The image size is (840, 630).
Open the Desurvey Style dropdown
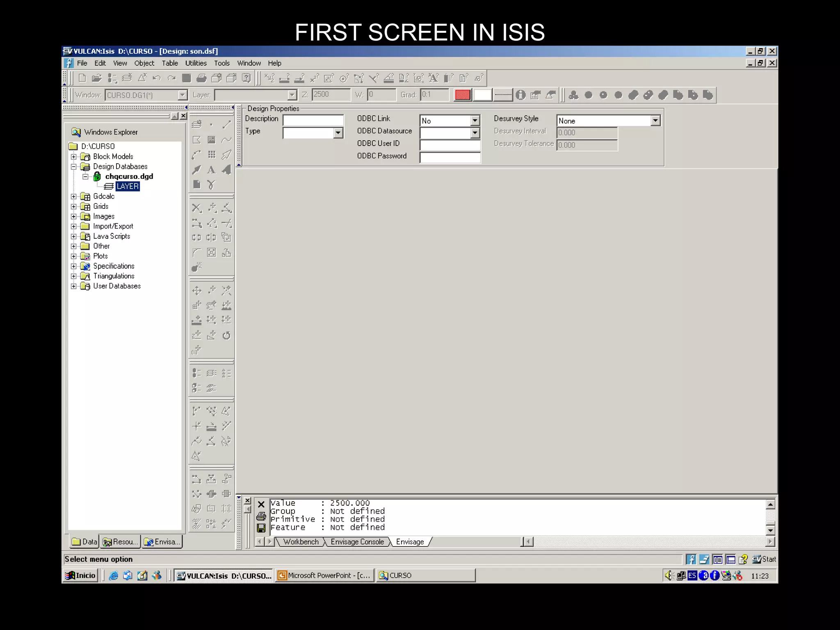pyautogui.click(x=655, y=121)
